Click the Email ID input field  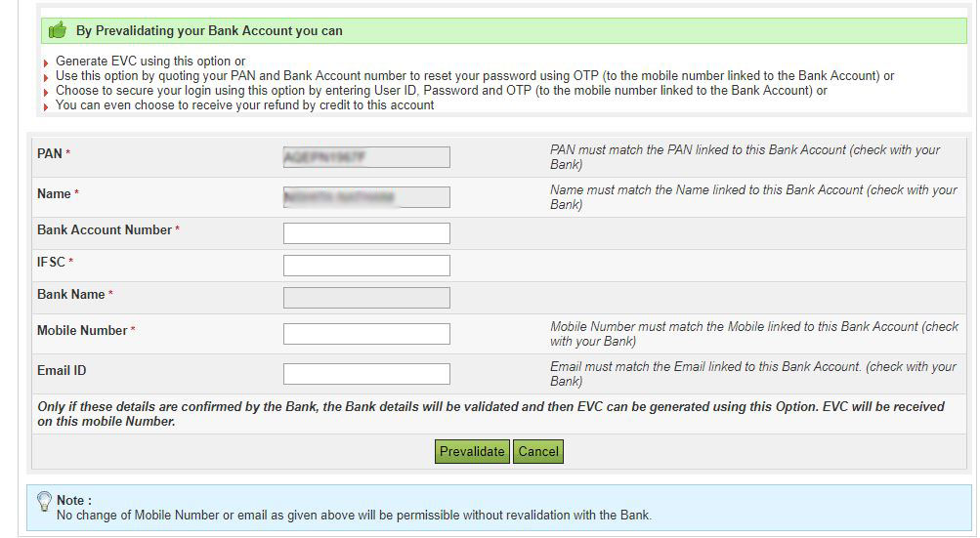click(366, 374)
